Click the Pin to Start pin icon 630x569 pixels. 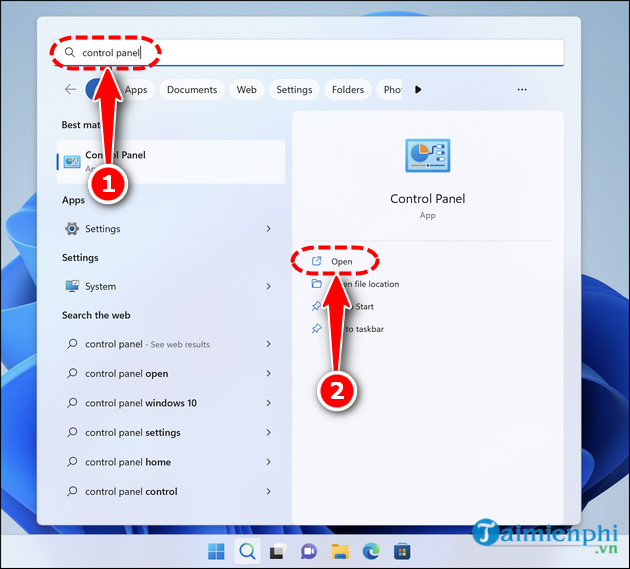tap(317, 306)
